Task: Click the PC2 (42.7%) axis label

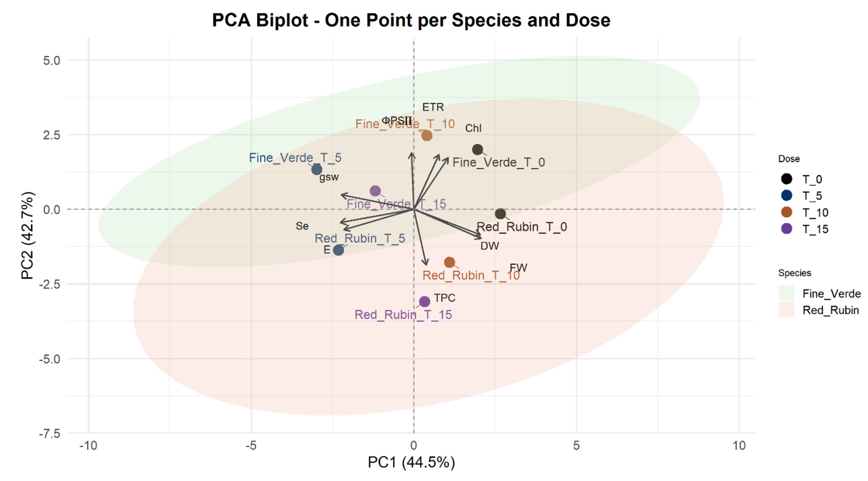Action: (x=28, y=236)
